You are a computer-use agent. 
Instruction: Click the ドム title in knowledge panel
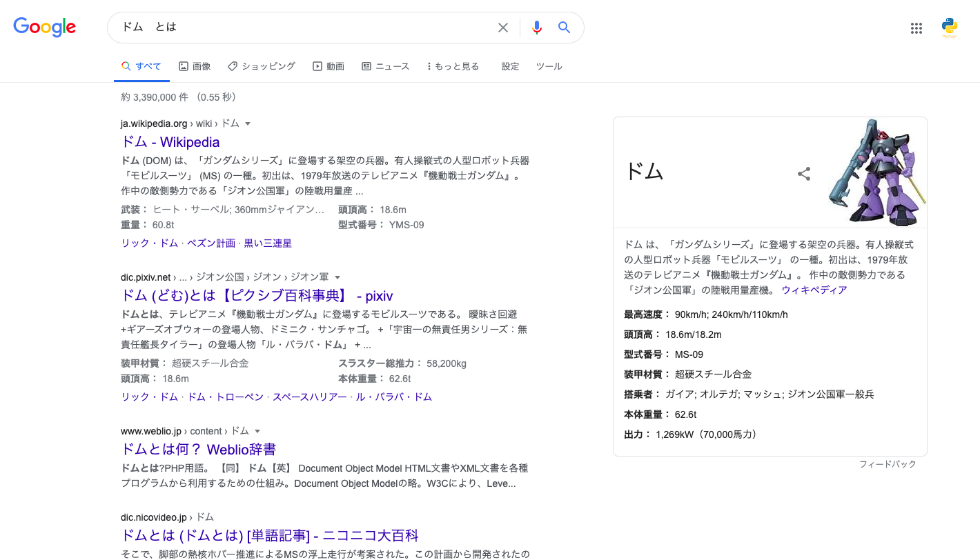click(x=644, y=172)
